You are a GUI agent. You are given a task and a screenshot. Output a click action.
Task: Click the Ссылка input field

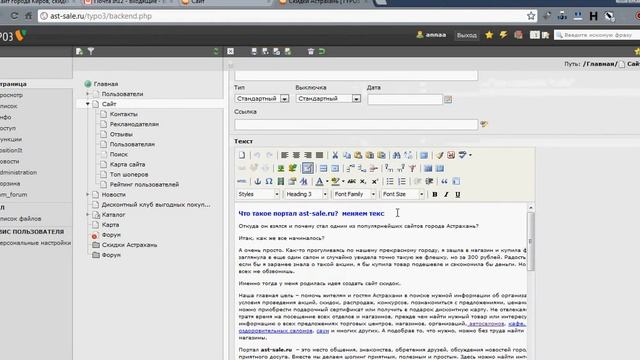pos(356,124)
